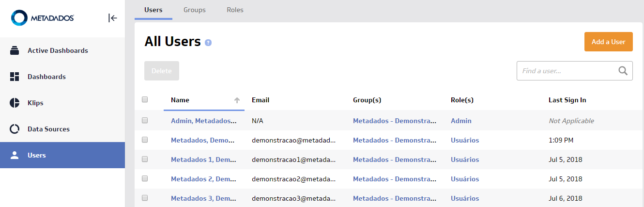
Task: Open help icon beside All Users
Action: coord(208,43)
